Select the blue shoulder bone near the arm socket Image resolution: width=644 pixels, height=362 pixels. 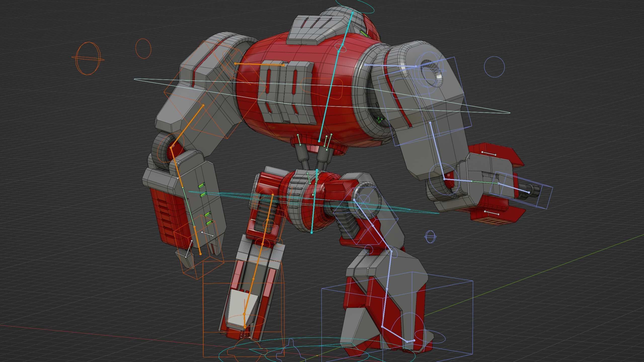391,66
